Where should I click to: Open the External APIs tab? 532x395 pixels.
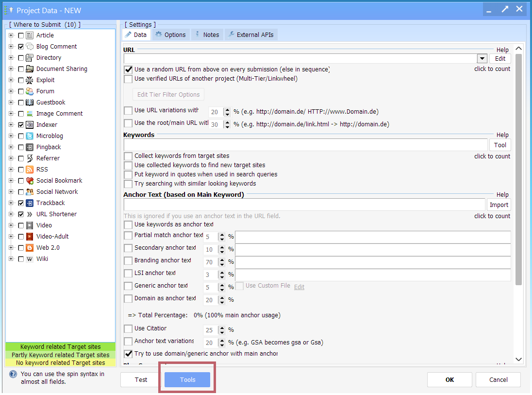pyautogui.click(x=251, y=35)
